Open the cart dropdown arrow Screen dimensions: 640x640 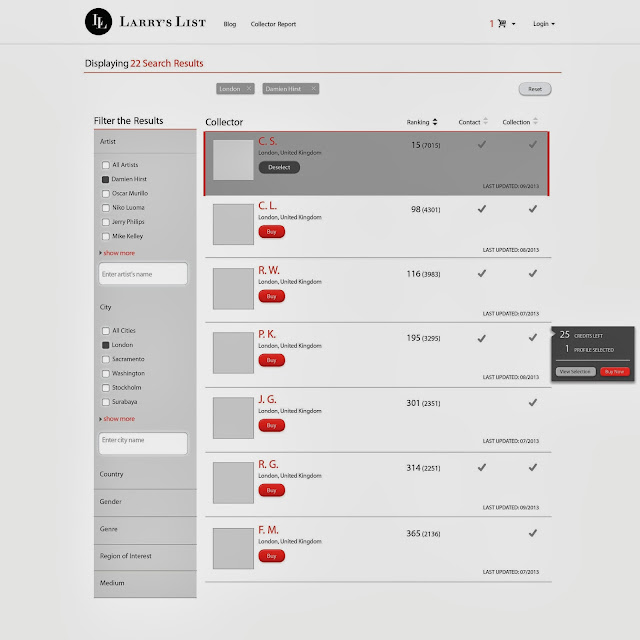pyautogui.click(x=513, y=24)
